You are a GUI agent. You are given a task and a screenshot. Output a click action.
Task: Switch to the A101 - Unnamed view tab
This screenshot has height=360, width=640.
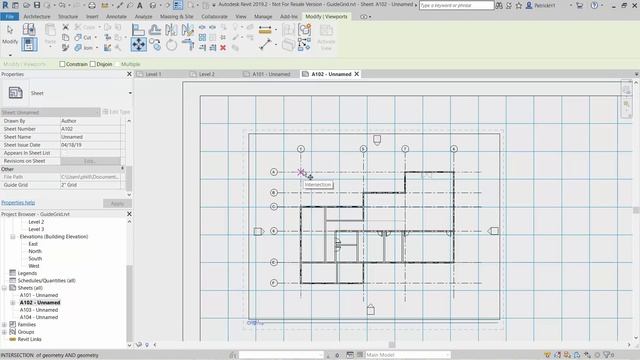click(271, 74)
